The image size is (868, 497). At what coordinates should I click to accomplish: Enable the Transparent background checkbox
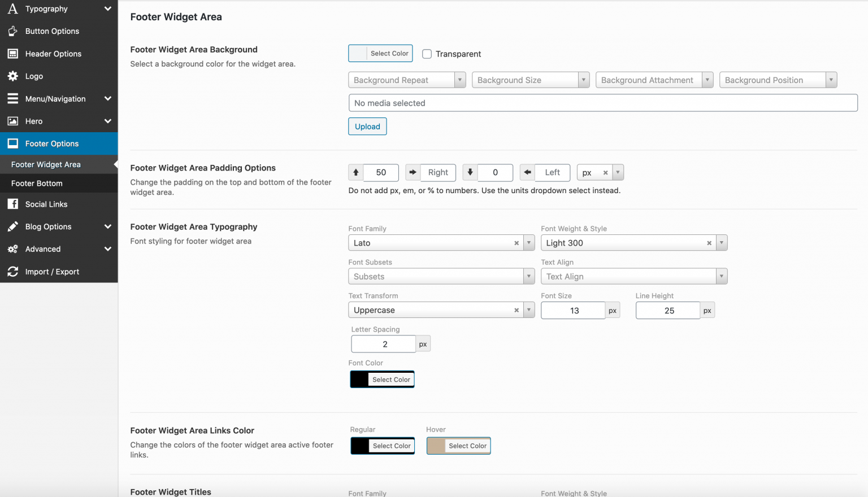427,54
